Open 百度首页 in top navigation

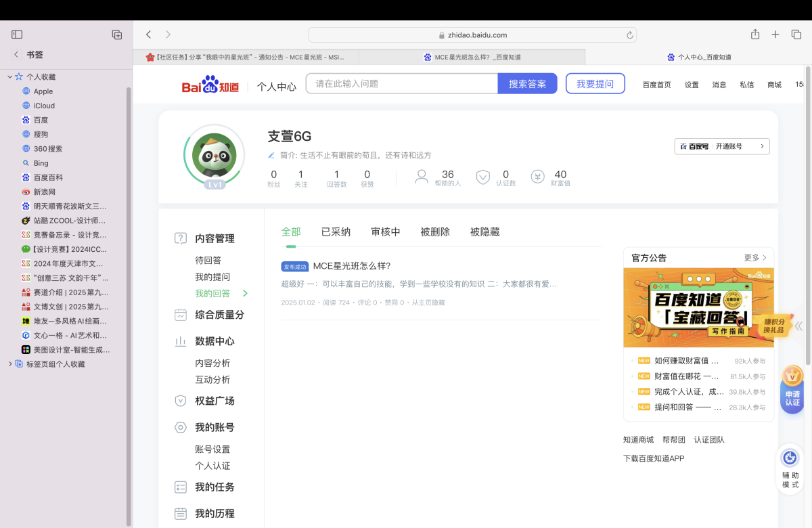pos(657,85)
